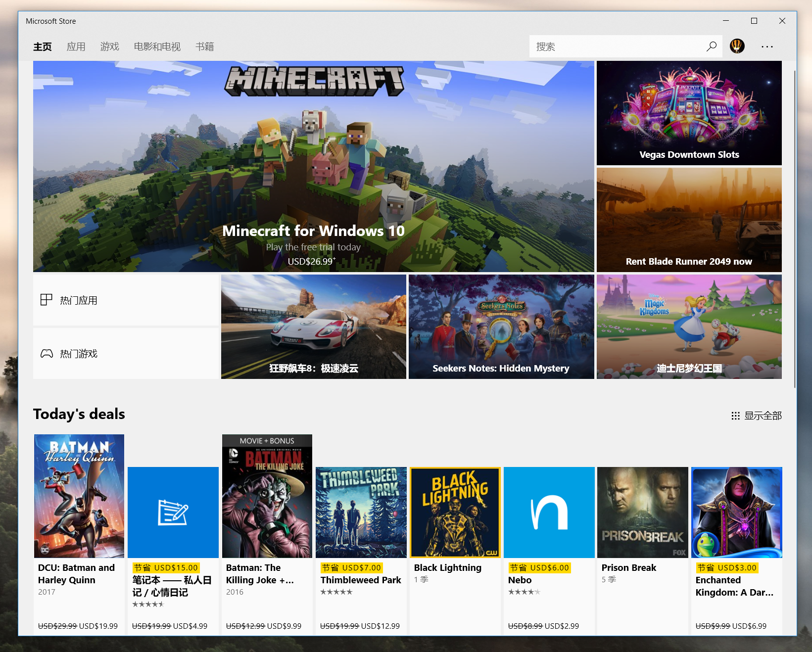The height and width of the screenshot is (652, 812).
Task: Open the DCU: Batman and Harley Quinn poster
Action: pyautogui.click(x=79, y=496)
